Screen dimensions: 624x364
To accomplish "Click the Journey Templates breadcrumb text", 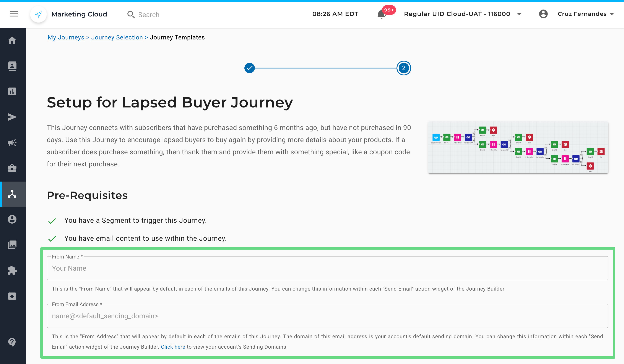I will point(177,37).
